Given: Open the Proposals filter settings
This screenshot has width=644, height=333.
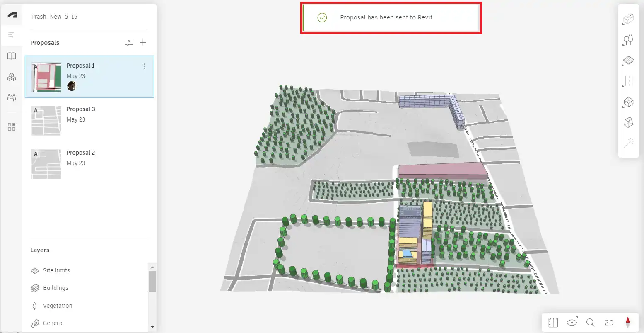Looking at the screenshot, I should click(x=129, y=43).
